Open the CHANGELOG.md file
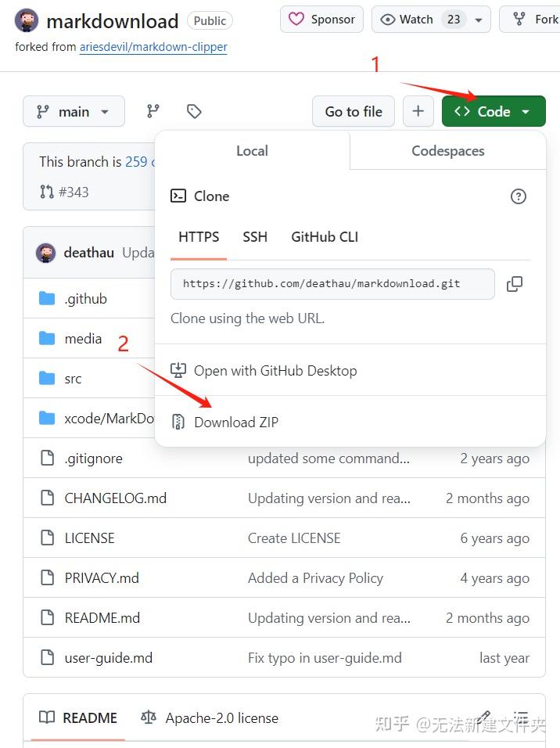The height and width of the screenshot is (748, 560). (116, 498)
